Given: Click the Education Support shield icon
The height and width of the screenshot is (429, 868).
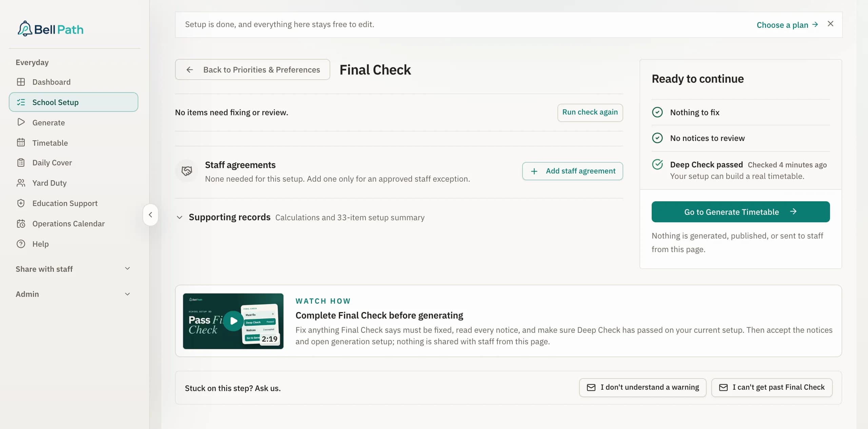Looking at the screenshot, I should coord(21,203).
